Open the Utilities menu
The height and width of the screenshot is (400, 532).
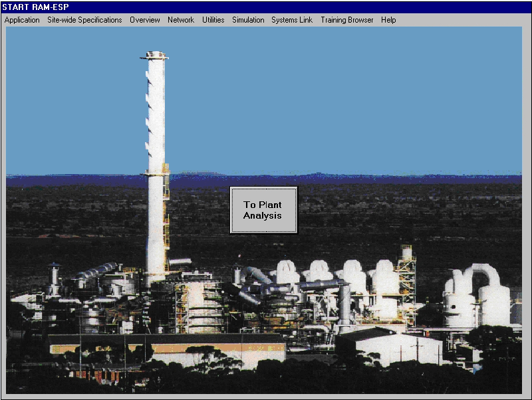click(213, 20)
